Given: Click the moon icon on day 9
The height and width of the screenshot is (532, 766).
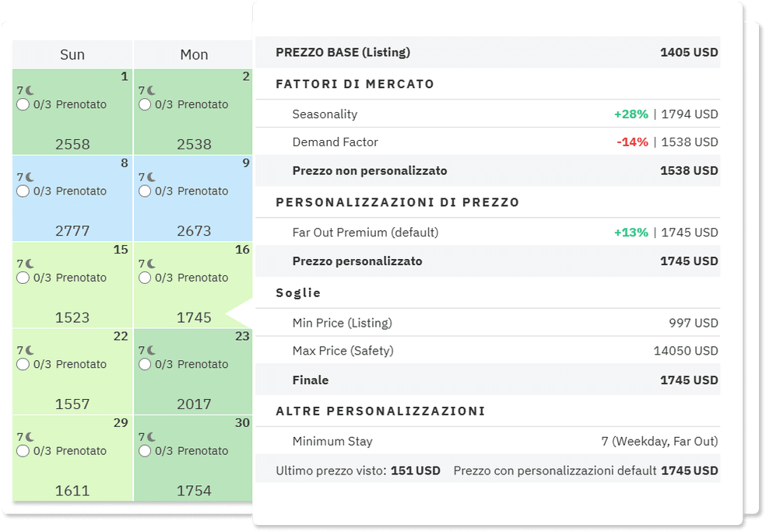Looking at the screenshot, I should tap(150, 177).
